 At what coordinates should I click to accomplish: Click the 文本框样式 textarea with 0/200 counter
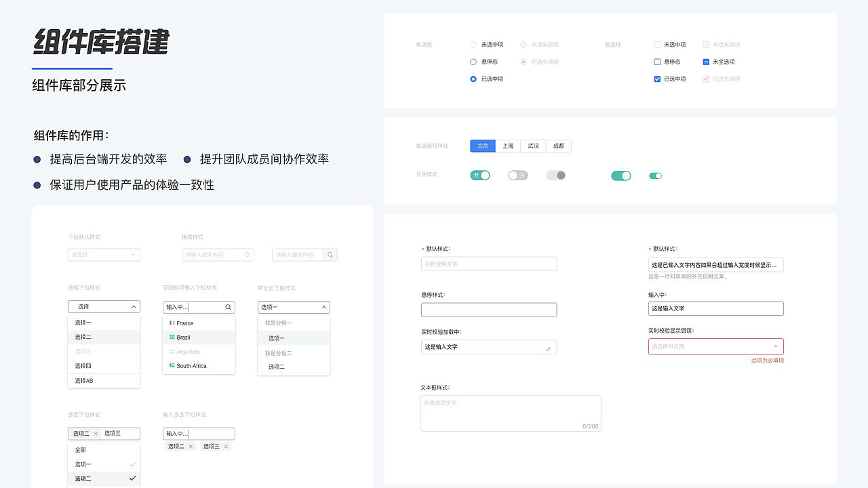(x=511, y=413)
